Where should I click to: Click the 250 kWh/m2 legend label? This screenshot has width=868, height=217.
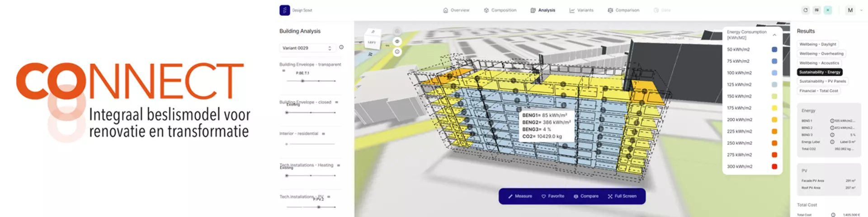(739, 143)
